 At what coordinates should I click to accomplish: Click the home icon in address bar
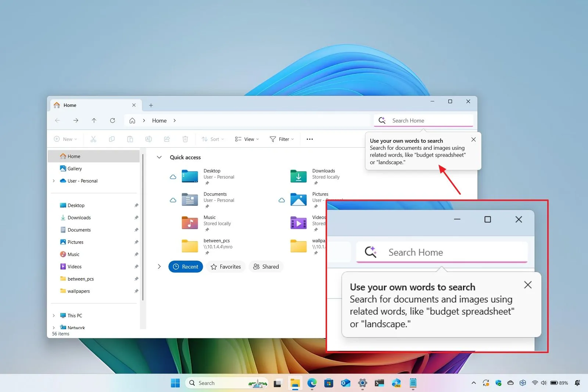(132, 121)
